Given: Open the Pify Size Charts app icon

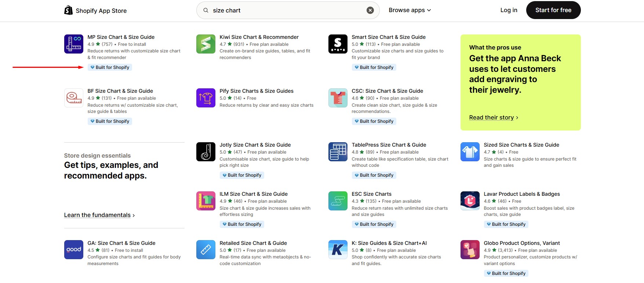Looking at the screenshot, I should (x=205, y=98).
